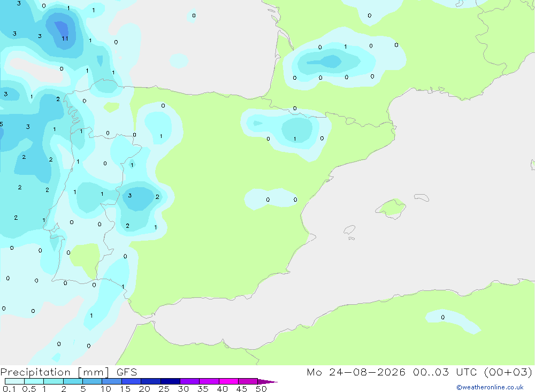The width and height of the screenshot is (535, 392).
Task: Click the '0.1' legend scale label
Action: coord(9,389)
